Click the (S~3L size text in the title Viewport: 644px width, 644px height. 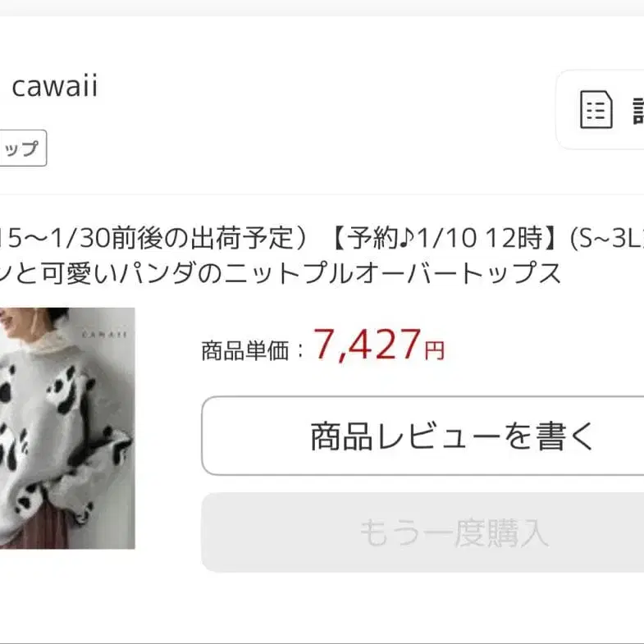(606, 238)
